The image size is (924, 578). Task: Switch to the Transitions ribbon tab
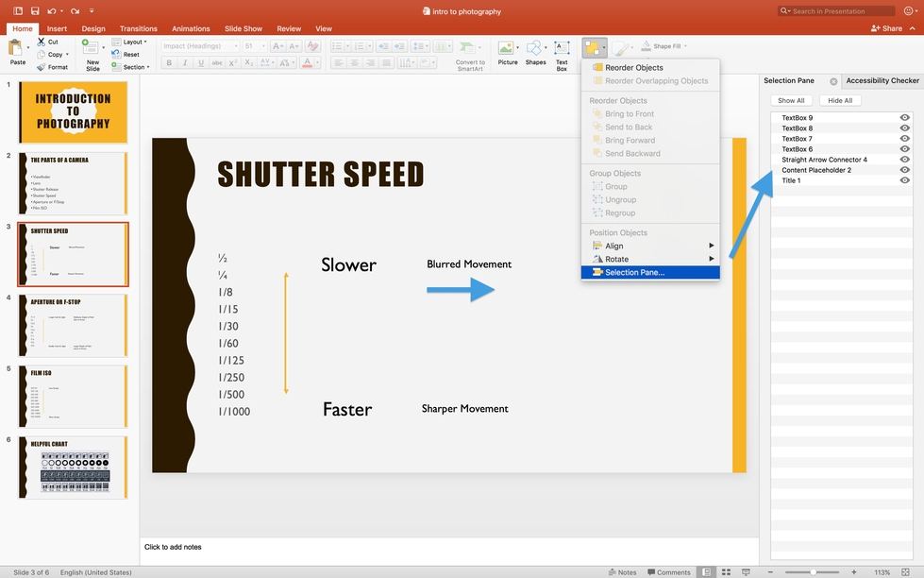coord(138,29)
